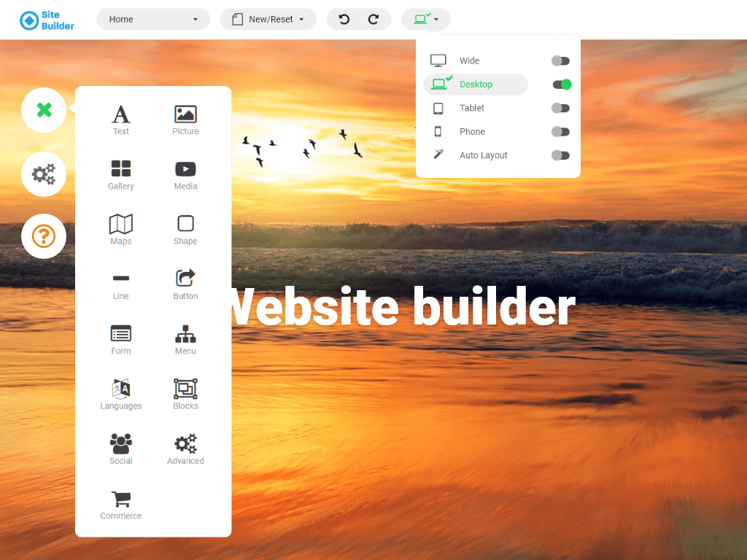Open the Blocks element
Image resolution: width=747 pixels, height=560 pixels.
coord(185,394)
